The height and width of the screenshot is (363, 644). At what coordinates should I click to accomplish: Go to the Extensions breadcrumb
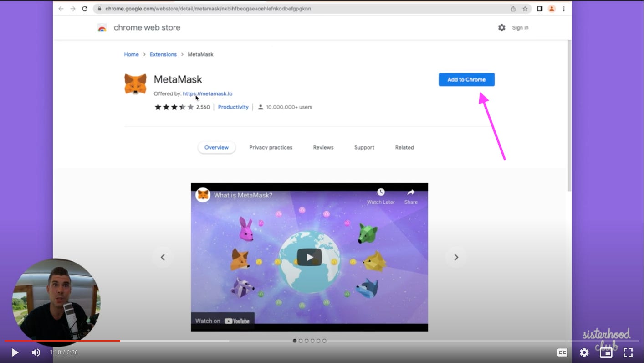[163, 54]
